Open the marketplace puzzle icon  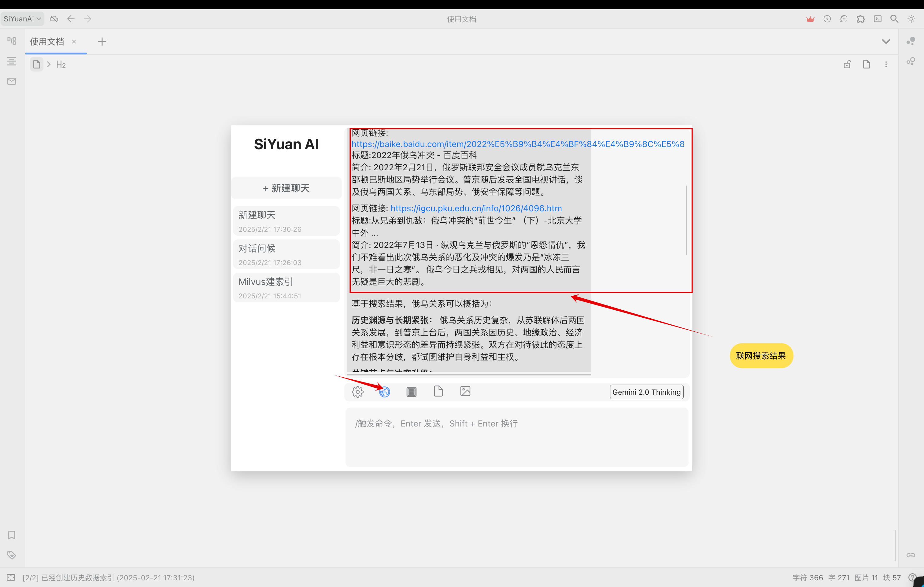[x=861, y=18]
